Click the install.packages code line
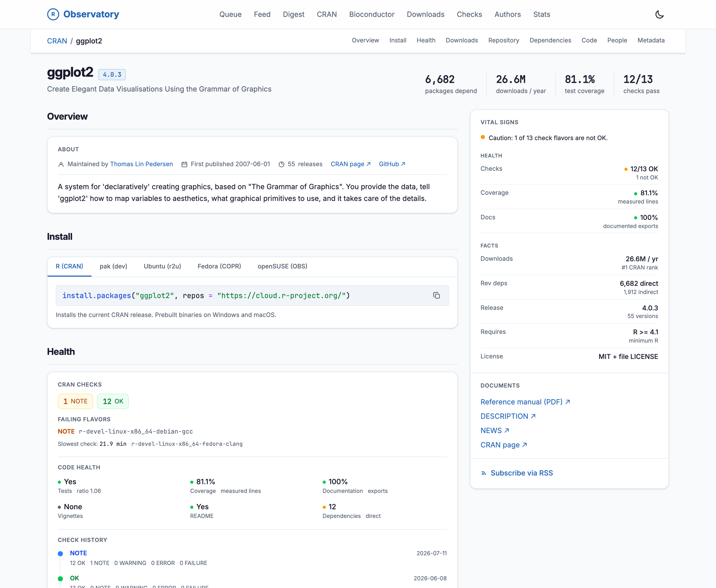 (206, 295)
